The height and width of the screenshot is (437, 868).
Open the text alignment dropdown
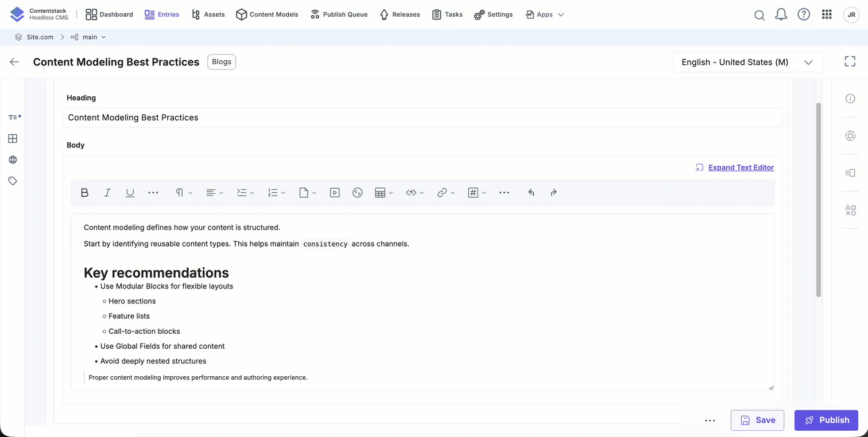coord(215,193)
